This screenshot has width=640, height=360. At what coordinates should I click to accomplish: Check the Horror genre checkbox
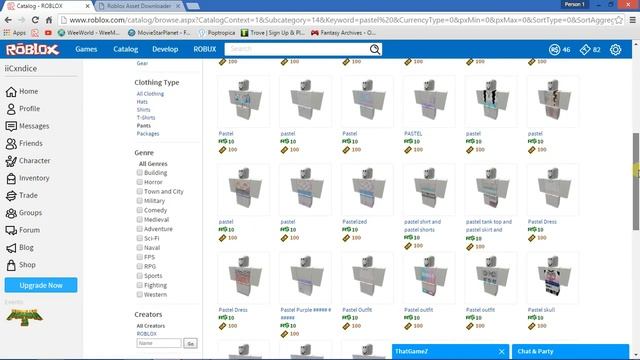coord(140,182)
